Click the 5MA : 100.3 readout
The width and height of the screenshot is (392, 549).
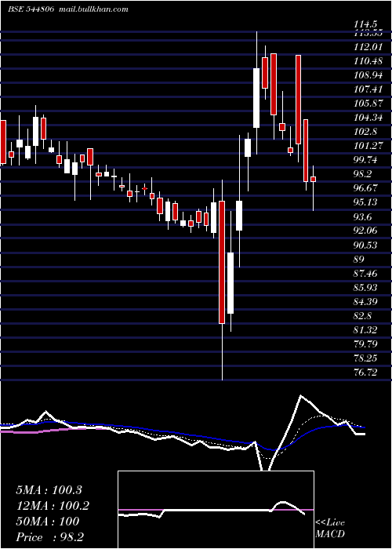tap(49, 490)
